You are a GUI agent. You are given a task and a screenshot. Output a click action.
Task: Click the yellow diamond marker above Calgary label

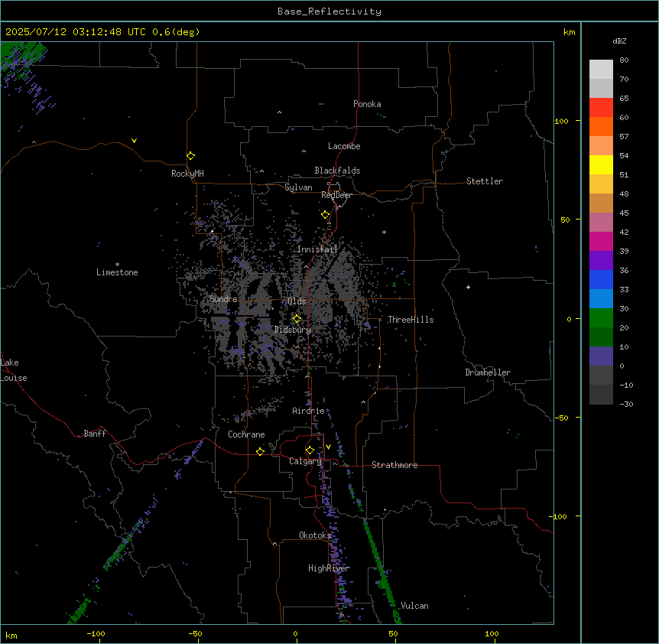click(x=310, y=450)
